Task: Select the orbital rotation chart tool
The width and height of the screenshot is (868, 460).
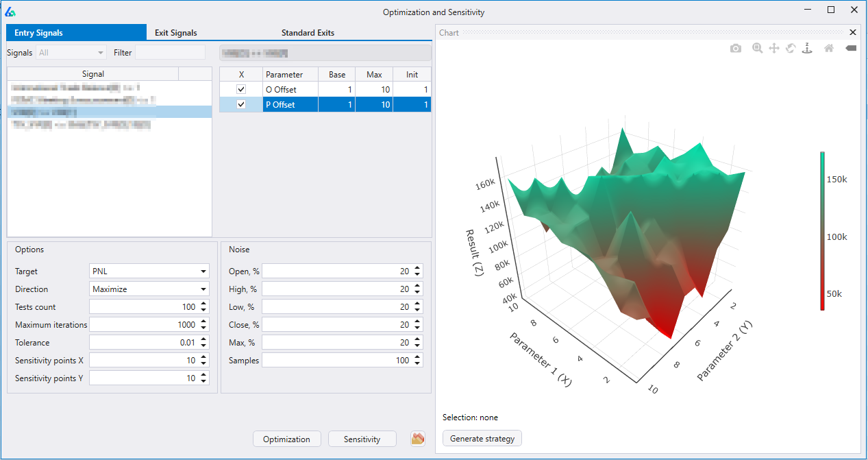Action: click(x=790, y=49)
